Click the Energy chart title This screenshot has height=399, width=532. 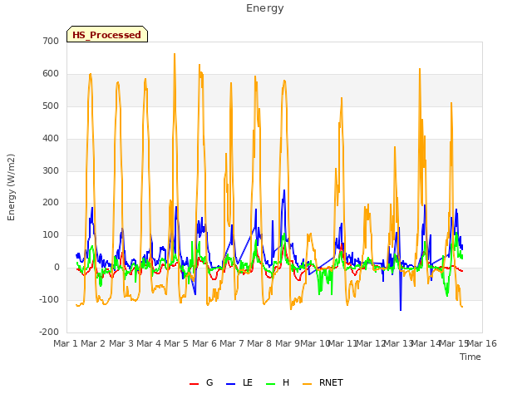click(x=265, y=8)
